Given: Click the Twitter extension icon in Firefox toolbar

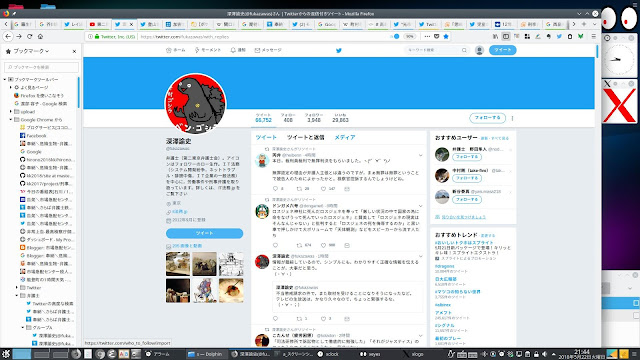Looking at the screenshot, I should coord(559,36).
